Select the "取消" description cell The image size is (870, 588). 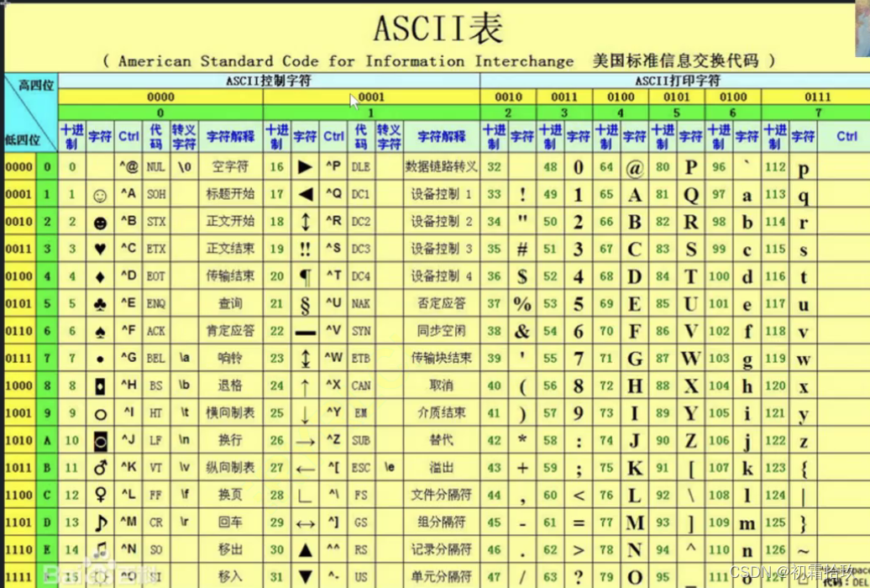[x=441, y=386]
